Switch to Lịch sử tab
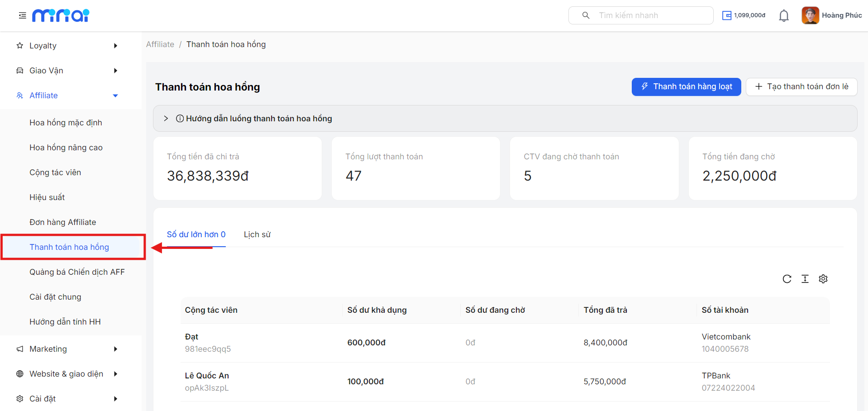This screenshot has height=411, width=868. [x=257, y=234]
